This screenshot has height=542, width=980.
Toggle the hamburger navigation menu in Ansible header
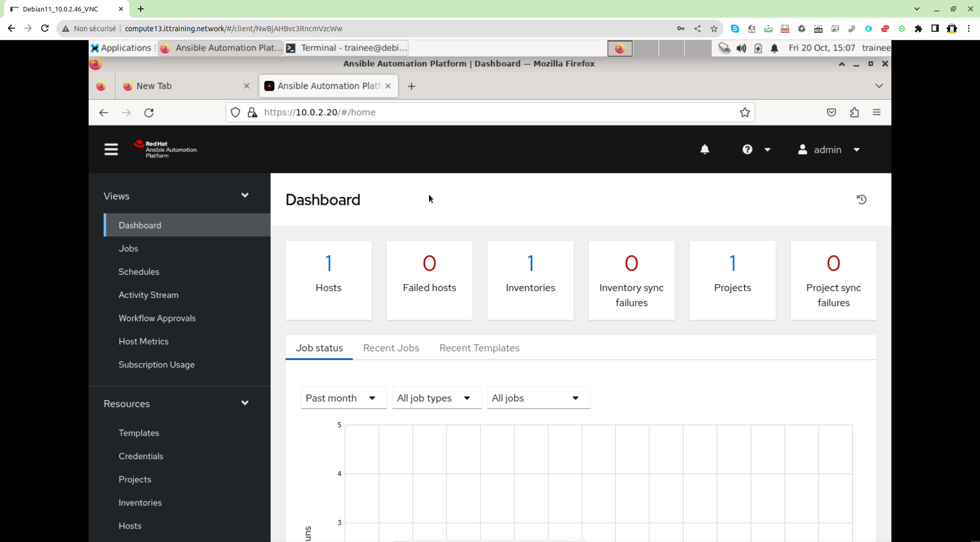point(111,150)
